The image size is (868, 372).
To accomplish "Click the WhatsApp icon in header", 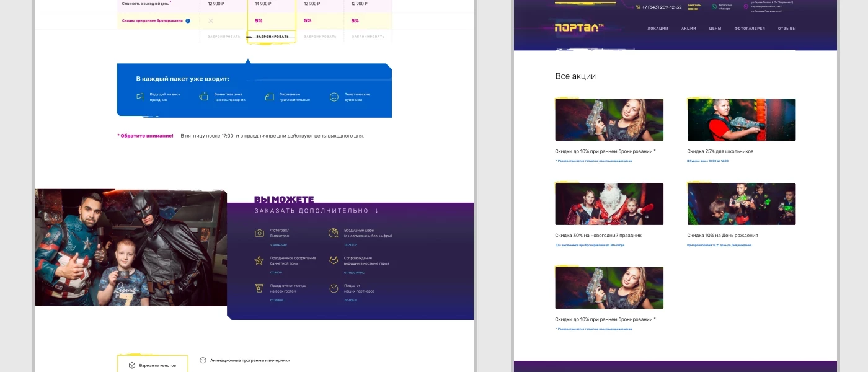I will click(714, 7).
